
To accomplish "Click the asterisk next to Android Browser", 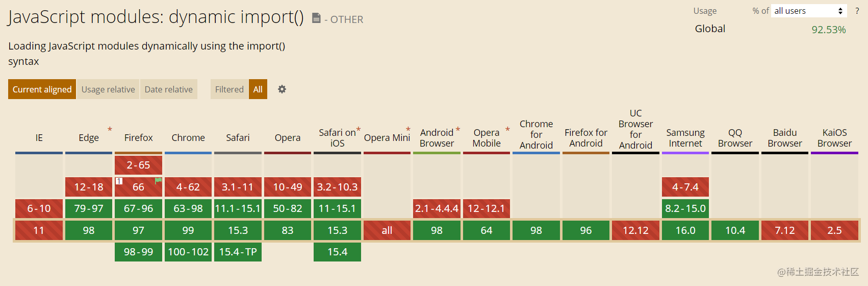I will coord(458,130).
